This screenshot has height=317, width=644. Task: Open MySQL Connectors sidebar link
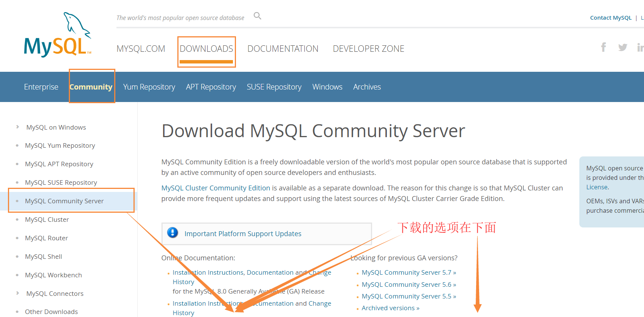pos(55,294)
